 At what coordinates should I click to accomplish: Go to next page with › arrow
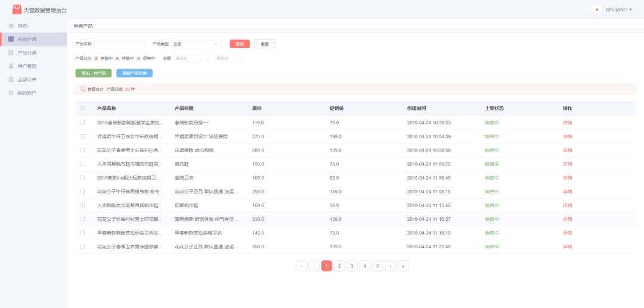point(390,266)
